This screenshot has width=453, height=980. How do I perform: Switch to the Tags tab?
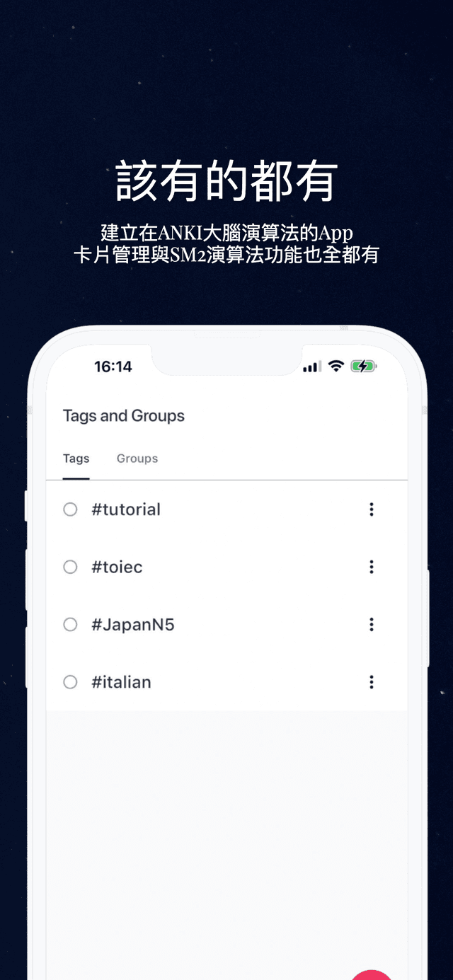76,459
